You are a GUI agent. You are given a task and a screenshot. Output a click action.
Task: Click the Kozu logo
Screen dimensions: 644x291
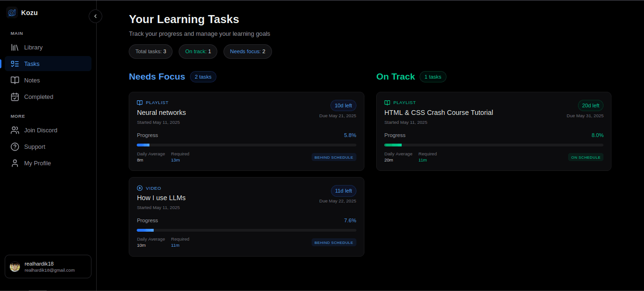point(11,12)
